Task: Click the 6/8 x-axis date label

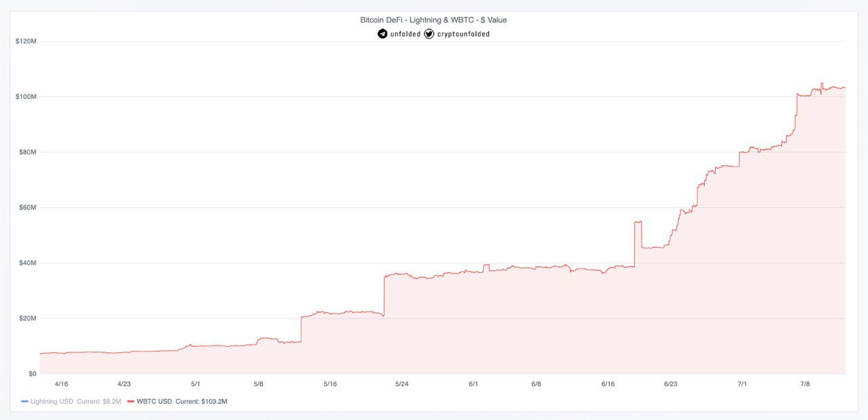Action: click(x=536, y=384)
